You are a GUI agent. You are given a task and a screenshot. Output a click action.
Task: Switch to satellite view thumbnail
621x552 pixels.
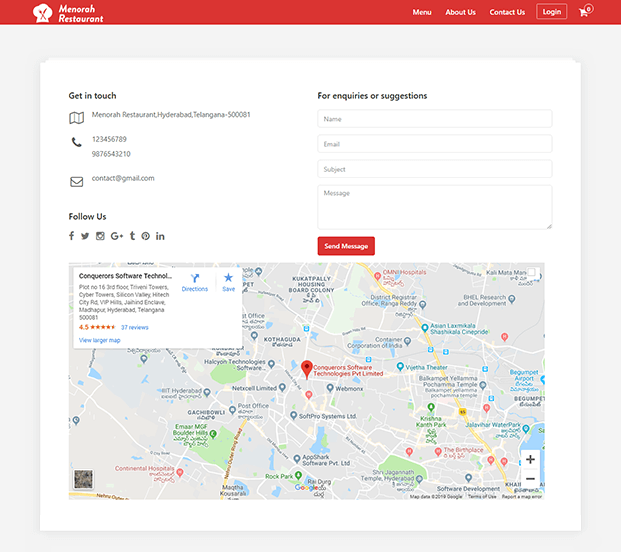pos(83,479)
